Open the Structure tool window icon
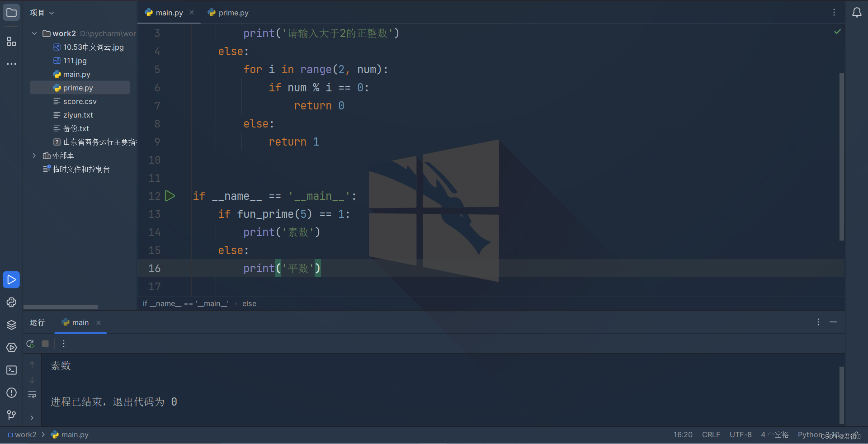868x444 pixels. (11, 42)
